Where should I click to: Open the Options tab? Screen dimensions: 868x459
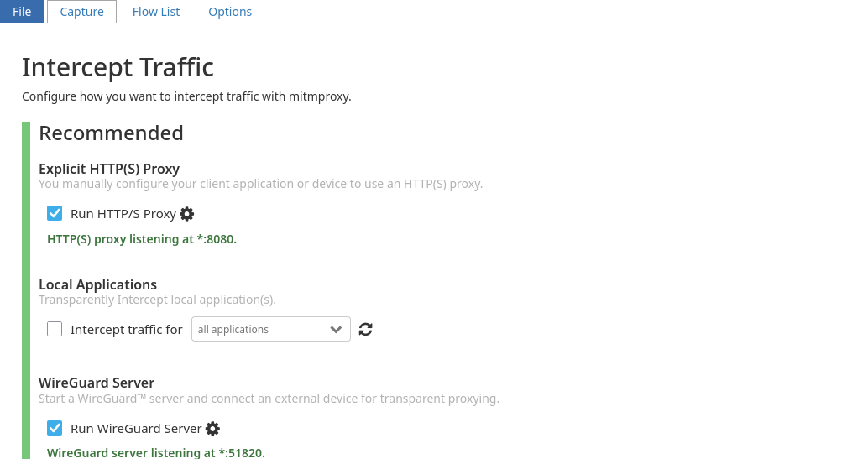[230, 12]
